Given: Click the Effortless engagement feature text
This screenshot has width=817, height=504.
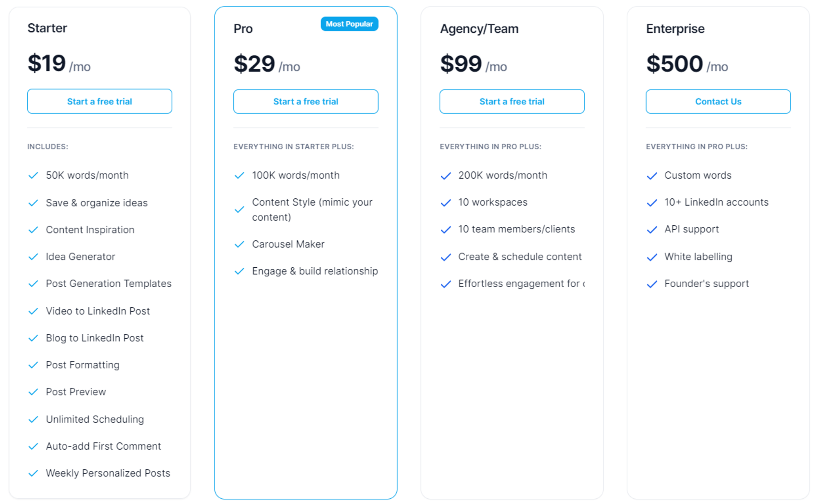Looking at the screenshot, I should 521,284.
